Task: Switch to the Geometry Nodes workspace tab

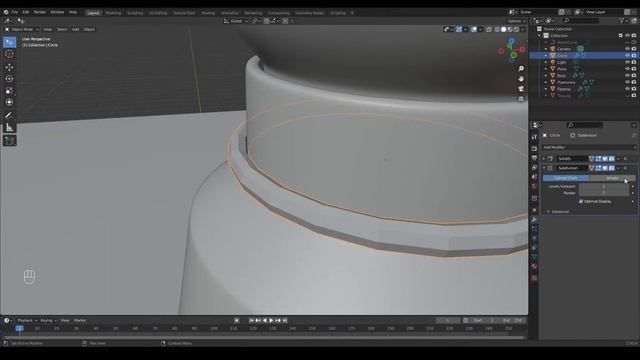Action: [x=309, y=13]
